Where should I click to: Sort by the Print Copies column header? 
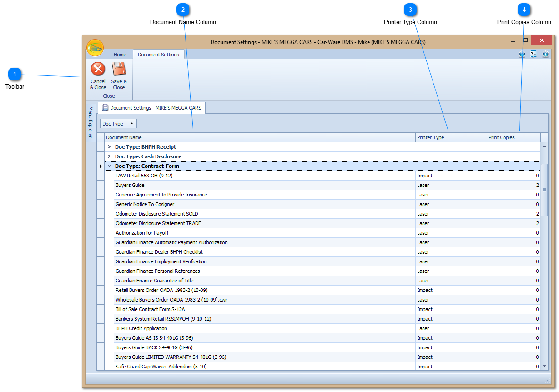click(x=514, y=137)
